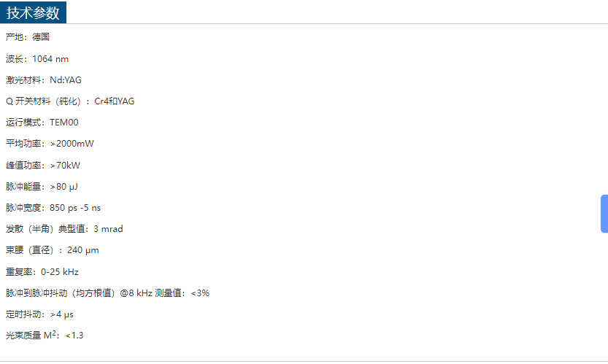Click the 发散（半角）典型值 label
This screenshot has width=608, height=364.
[47, 228]
